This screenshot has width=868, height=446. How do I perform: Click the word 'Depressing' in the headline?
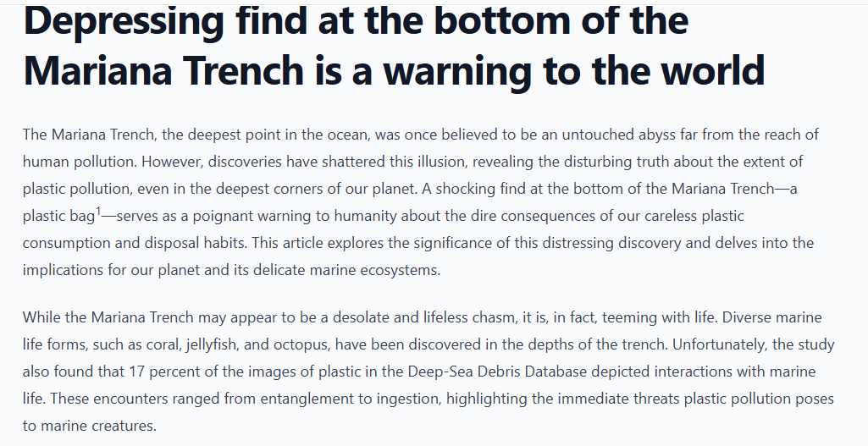point(124,20)
